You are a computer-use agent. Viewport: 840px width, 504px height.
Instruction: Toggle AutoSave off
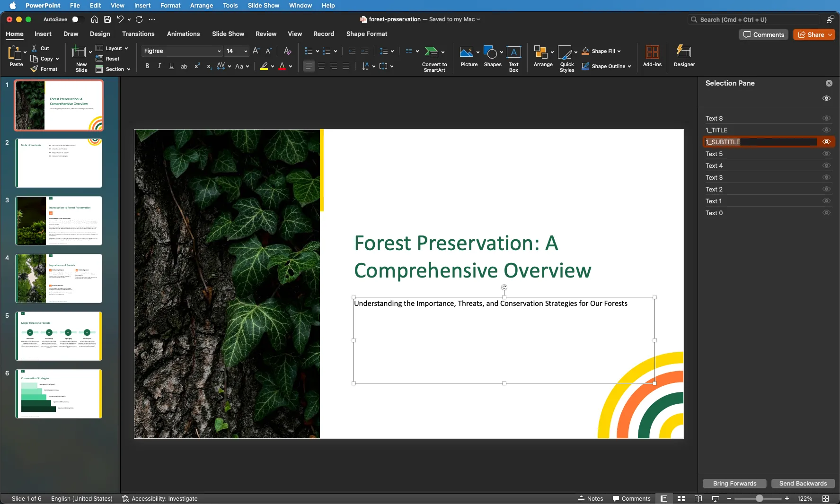tap(76, 19)
